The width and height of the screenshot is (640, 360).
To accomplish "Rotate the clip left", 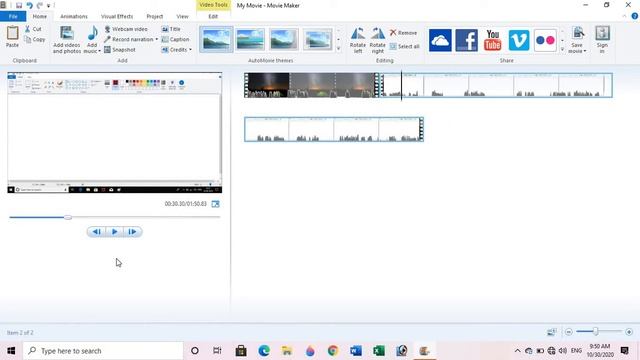I will [358, 40].
